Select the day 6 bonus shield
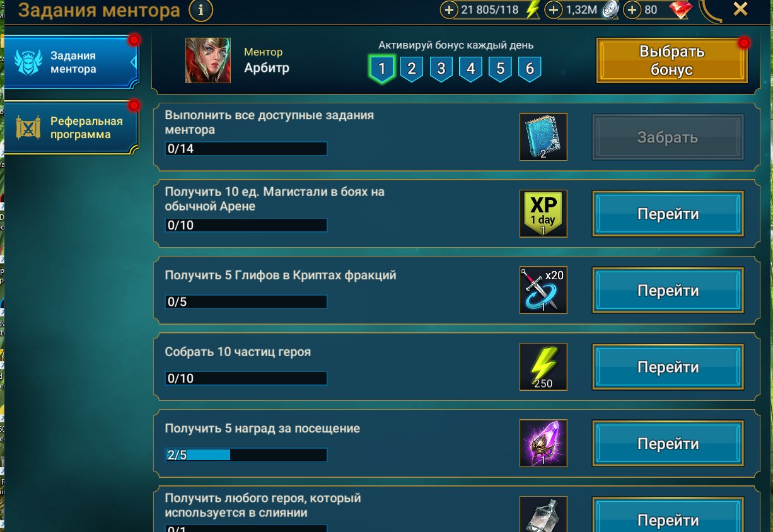The height and width of the screenshot is (532, 773). pos(530,68)
